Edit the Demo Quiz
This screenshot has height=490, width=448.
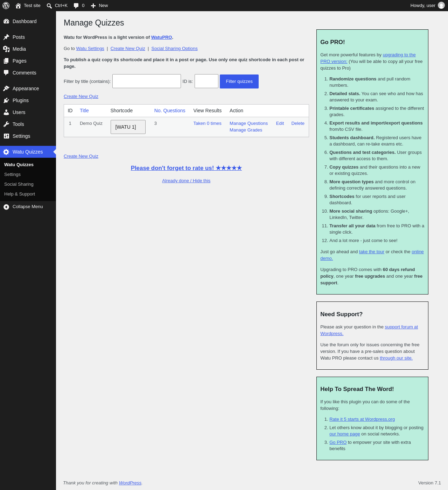click(280, 123)
